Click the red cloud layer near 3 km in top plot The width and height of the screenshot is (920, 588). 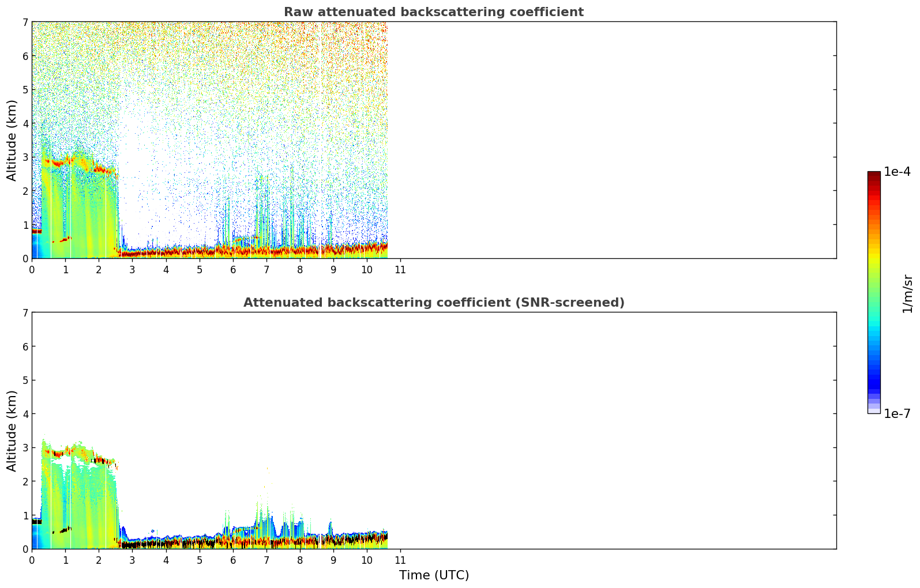58,163
